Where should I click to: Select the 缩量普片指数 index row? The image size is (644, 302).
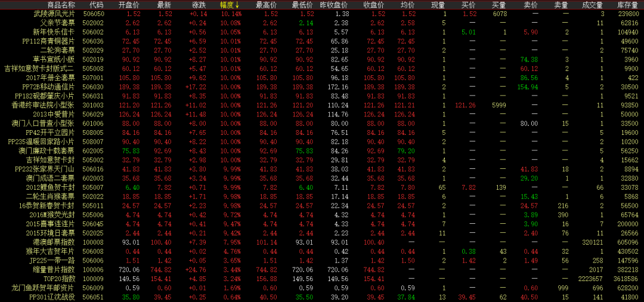(54, 269)
